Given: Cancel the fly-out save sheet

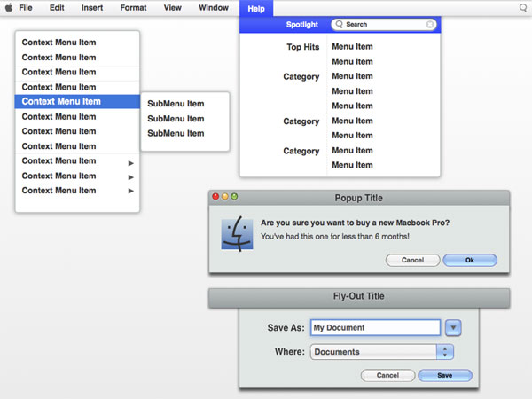Looking at the screenshot, I should click(x=387, y=376).
